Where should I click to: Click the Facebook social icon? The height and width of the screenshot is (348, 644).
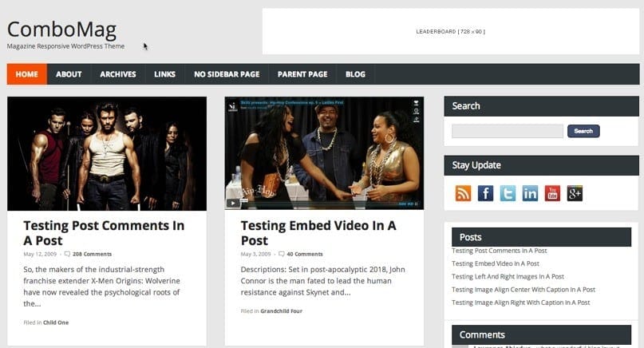point(485,193)
